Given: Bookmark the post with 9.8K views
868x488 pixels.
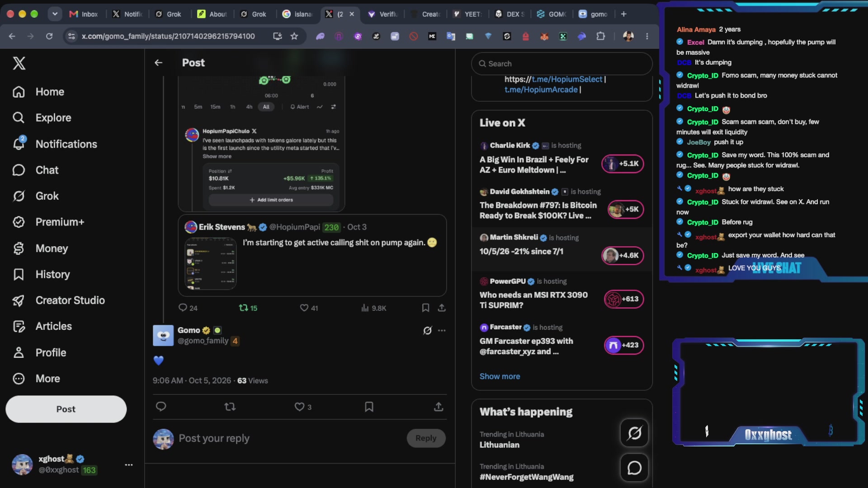Looking at the screenshot, I should tap(425, 308).
